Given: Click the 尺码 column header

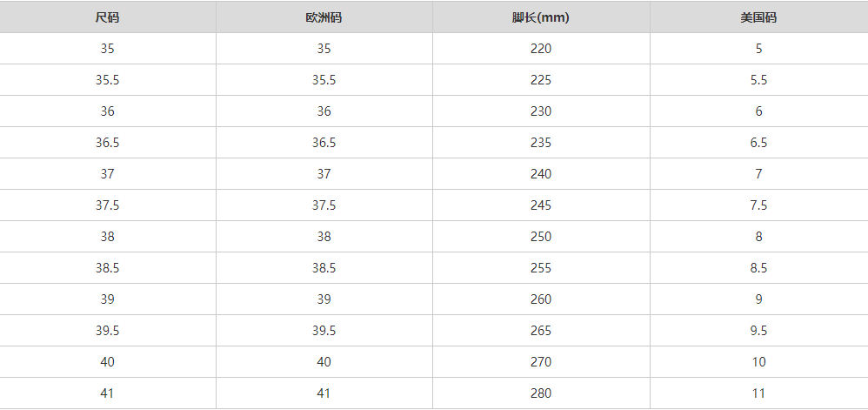Looking at the screenshot, I should pos(107,17).
